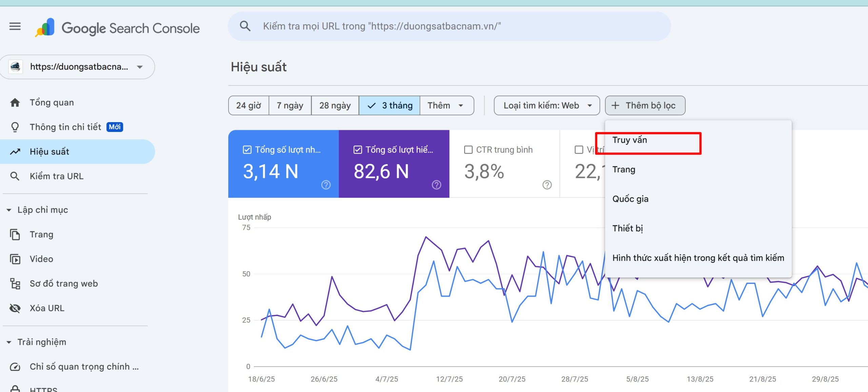The image size is (868, 392).
Task: Collapse the Lập chỉ mục section
Action: (x=9, y=210)
